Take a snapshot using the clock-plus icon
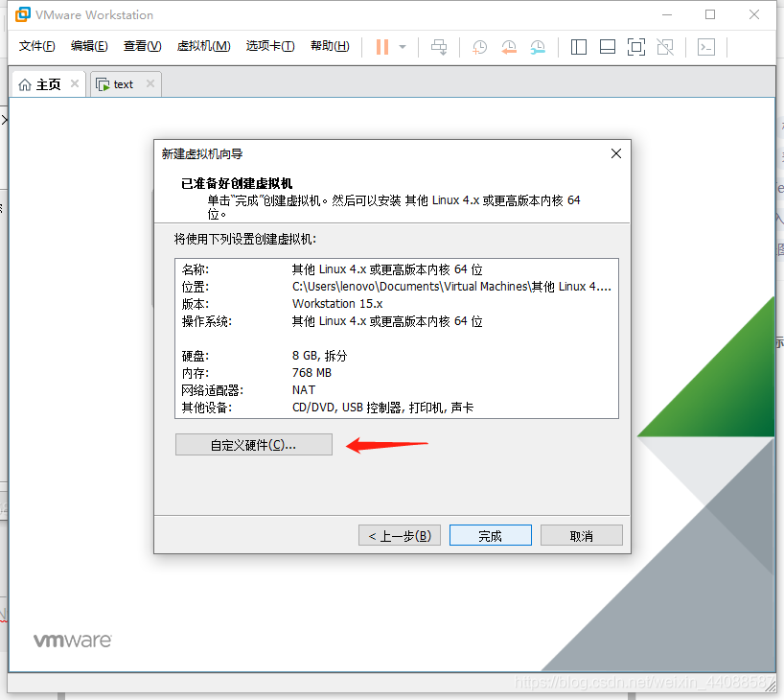Screen dimensions: 784x700 479,47
